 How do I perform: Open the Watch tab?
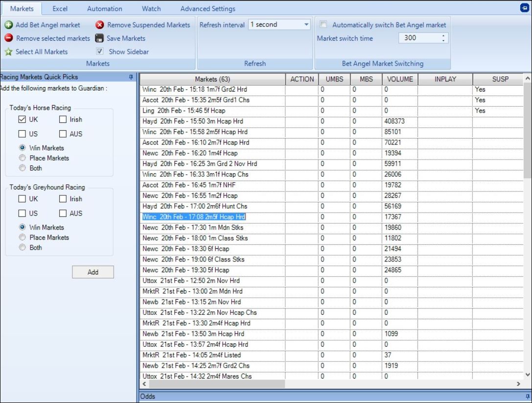pyautogui.click(x=151, y=8)
